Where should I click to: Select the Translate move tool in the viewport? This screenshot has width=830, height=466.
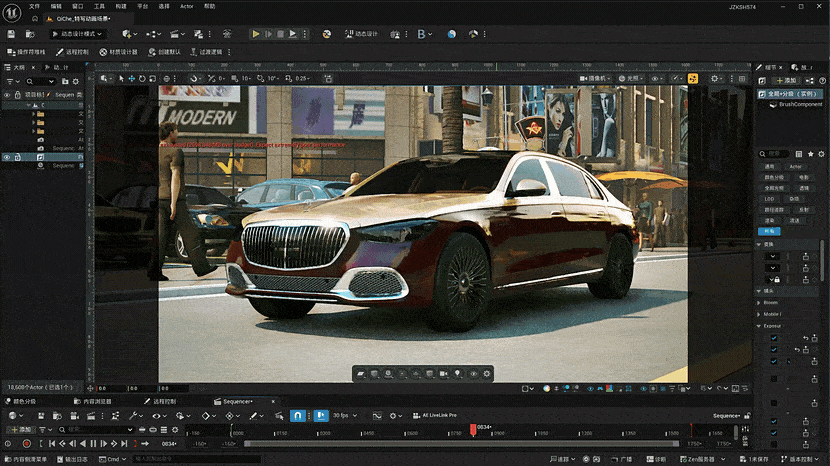coord(131,78)
